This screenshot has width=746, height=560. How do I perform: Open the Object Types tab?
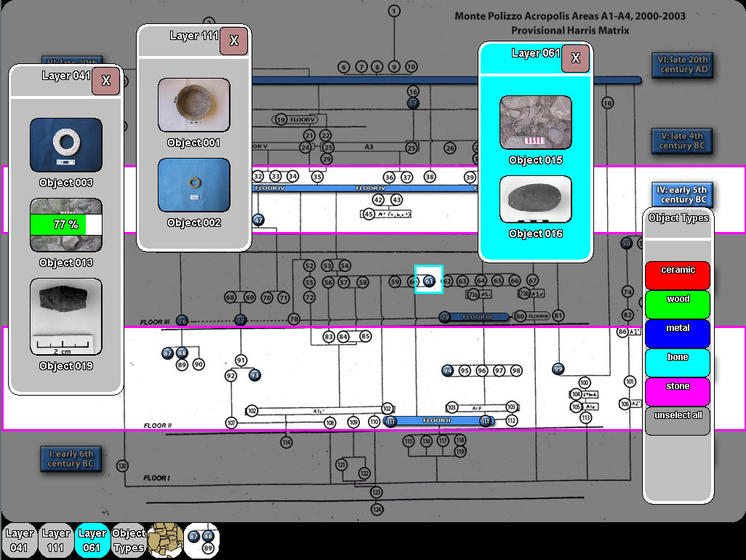(129, 540)
